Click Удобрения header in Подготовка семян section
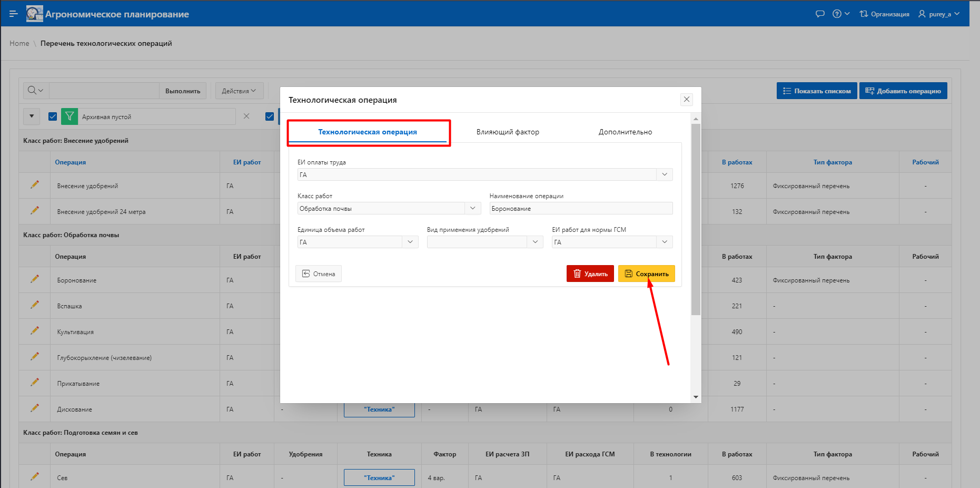The height and width of the screenshot is (488, 980). [x=305, y=454]
